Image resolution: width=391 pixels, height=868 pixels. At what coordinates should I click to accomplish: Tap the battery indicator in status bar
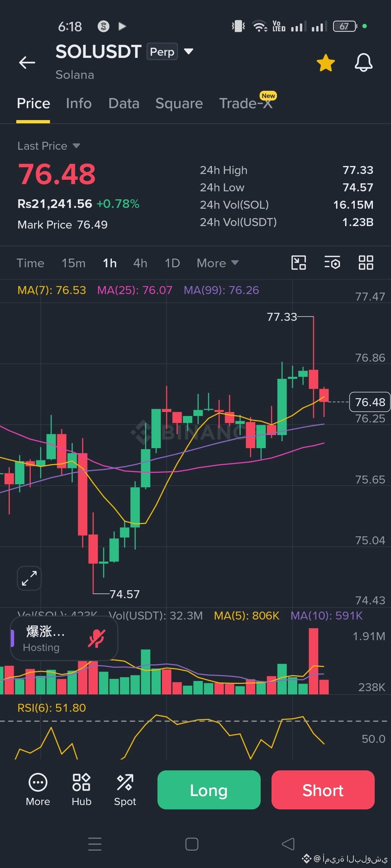click(x=345, y=26)
